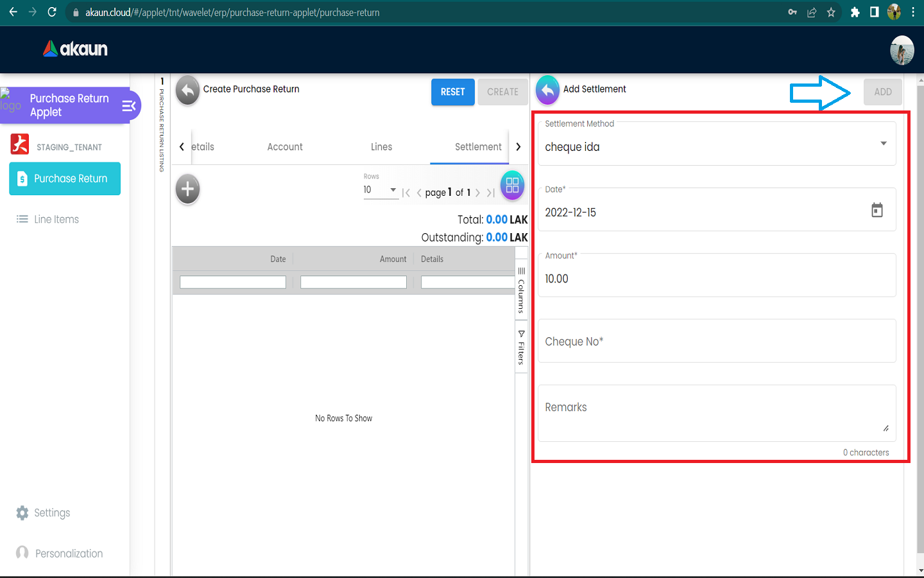The height and width of the screenshot is (578, 924).
Task: Open the Chrome three-dot menu
Action: 912,12
